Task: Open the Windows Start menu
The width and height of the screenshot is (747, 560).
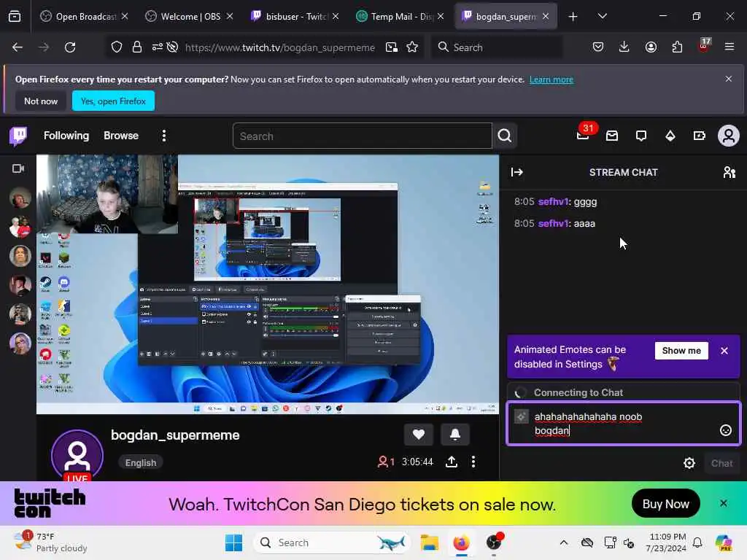Action: pyautogui.click(x=233, y=542)
